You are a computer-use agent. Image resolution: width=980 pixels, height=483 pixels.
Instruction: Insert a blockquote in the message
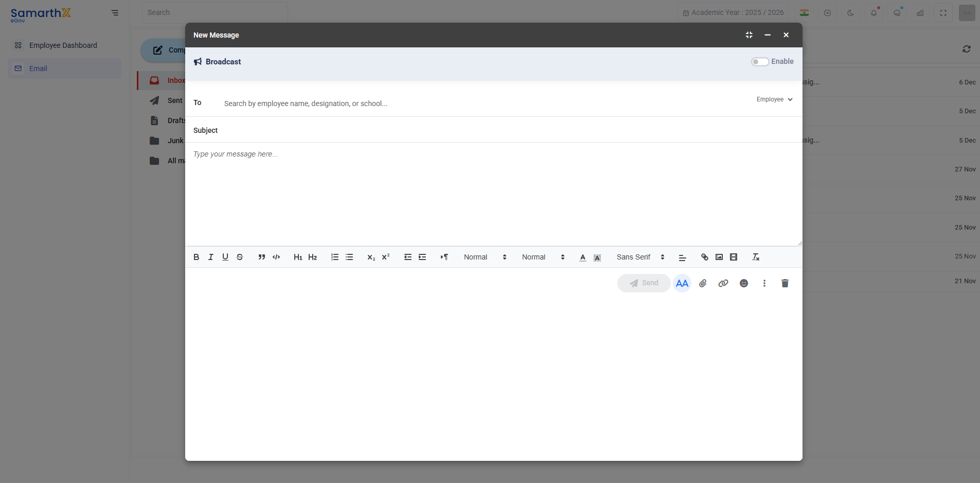tap(262, 257)
